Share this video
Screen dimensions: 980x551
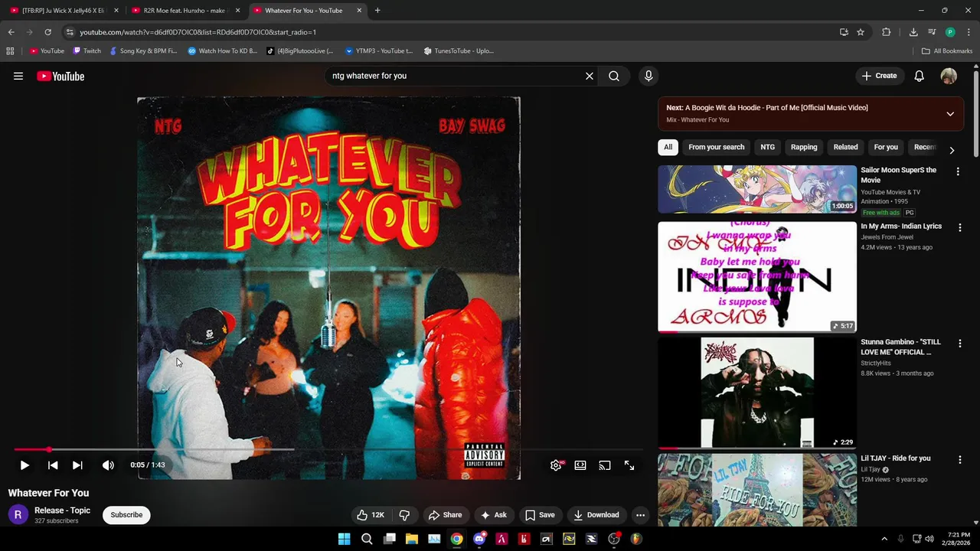pos(445,515)
